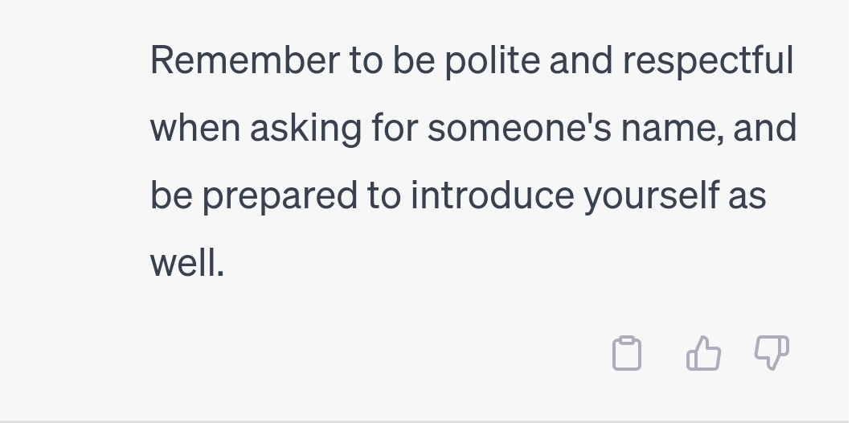The height and width of the screenshot is (423, 868).
Task: Click the word "respectful" in the text
Action: click(x=708, y=60)
